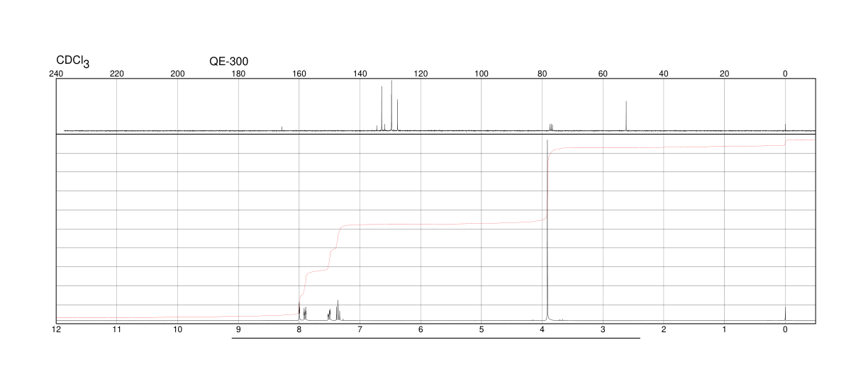Click the 200 ppm carbon axis label
This screenshot has width=868, height=374.
(178, 74)
